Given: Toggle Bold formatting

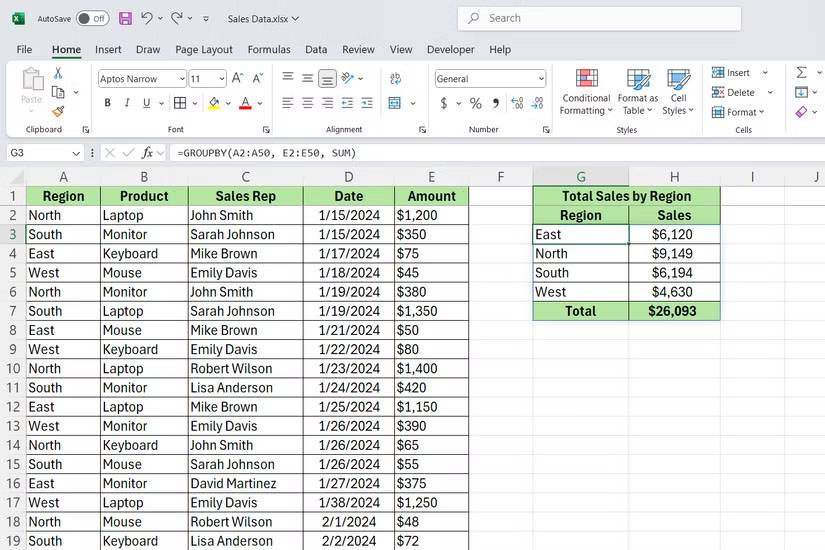Looking at the screenshot, I should (x=107, y=103).
